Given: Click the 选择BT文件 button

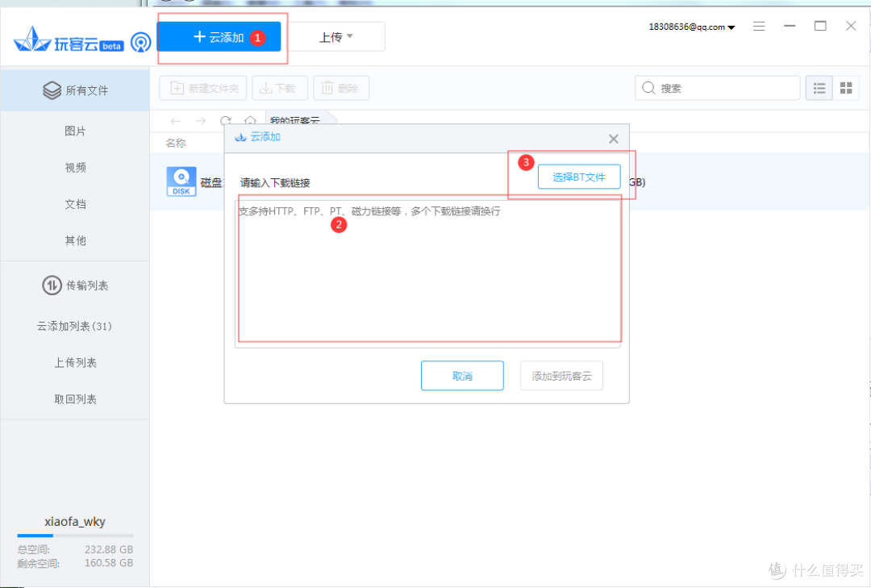Looking at the screenshot, I should pyautogui.click(x=579, y=177).
